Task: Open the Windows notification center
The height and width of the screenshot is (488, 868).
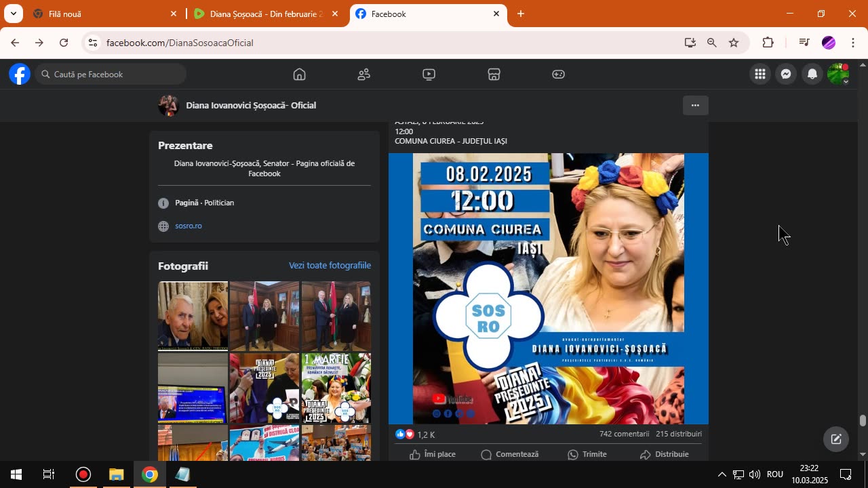Action: pos(846,474)
